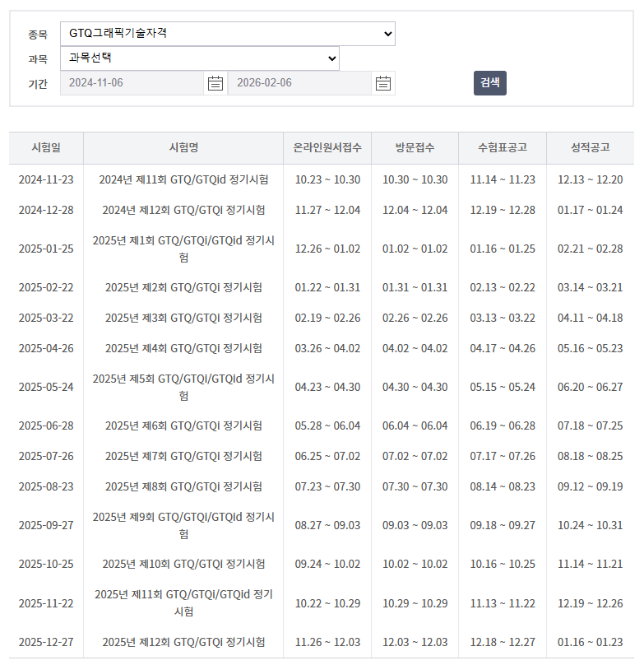Image resolution: width=644 pixels, height=665 pixels.
Task: Click score announcement 12.19 ~ 12.26
Action: pyautogui.click(x=591, y=603)
